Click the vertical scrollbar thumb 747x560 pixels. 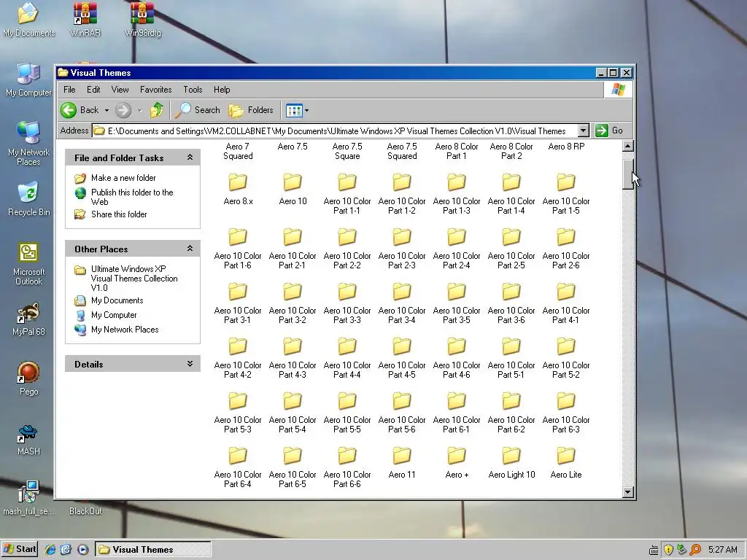(x=627, y=174)
